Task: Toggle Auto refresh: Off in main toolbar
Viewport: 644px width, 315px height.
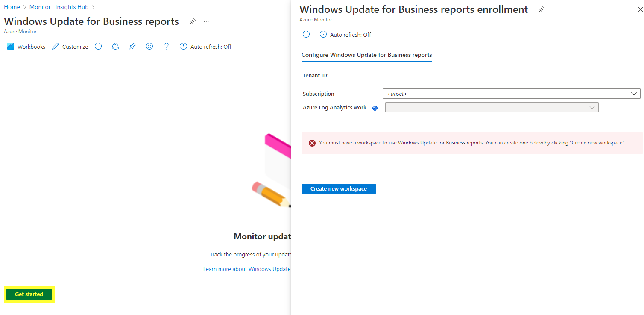Action: click(205, 47)
